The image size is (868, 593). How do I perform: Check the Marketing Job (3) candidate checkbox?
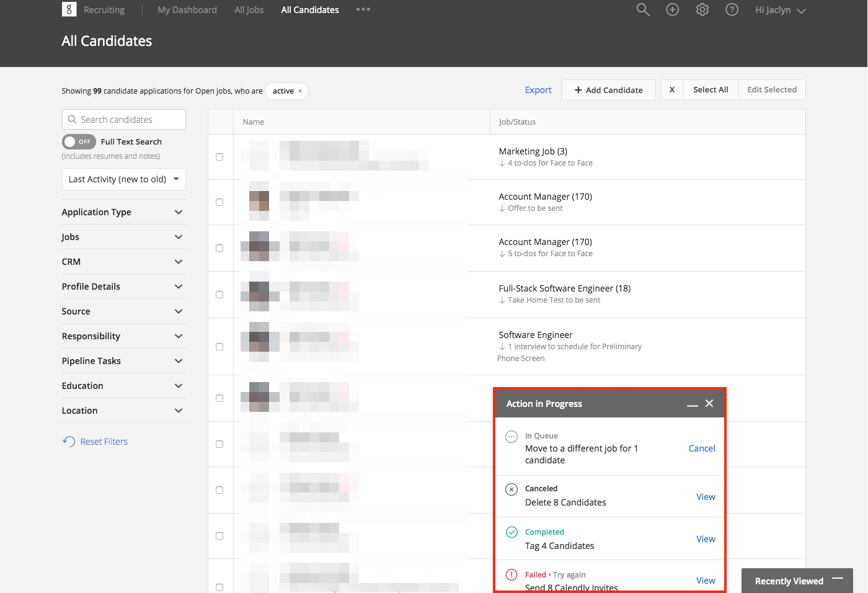tap(219, 157)
